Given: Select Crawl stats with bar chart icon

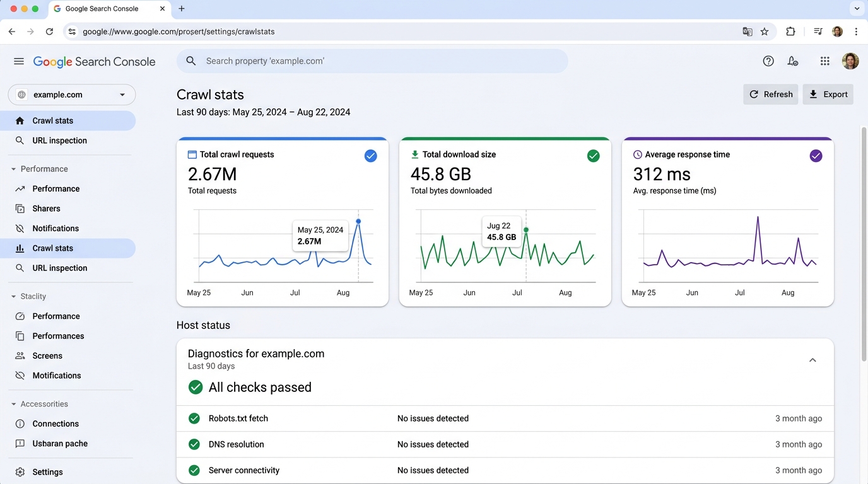Looking at the screenshot, I should pyautogui.click(x=67, y=248).
